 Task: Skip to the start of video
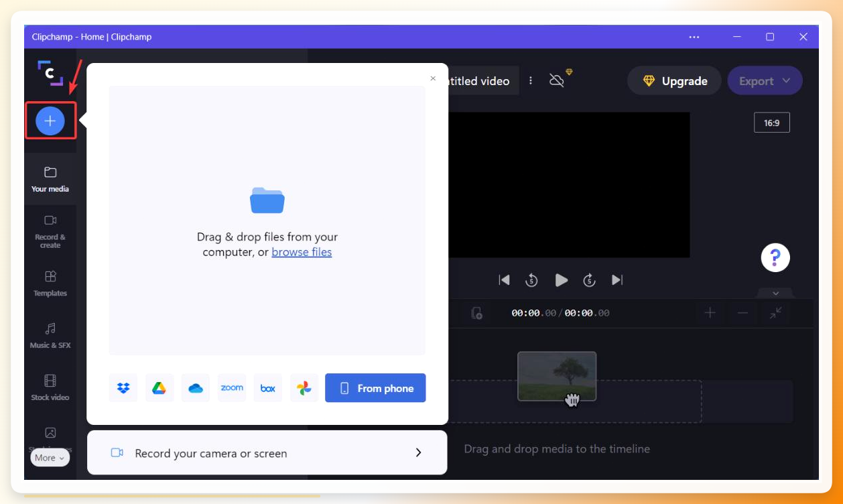coord(504,280)
